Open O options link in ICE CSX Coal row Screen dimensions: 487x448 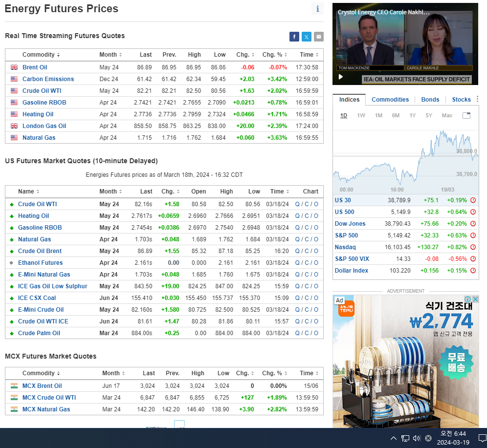coord(316,298)
